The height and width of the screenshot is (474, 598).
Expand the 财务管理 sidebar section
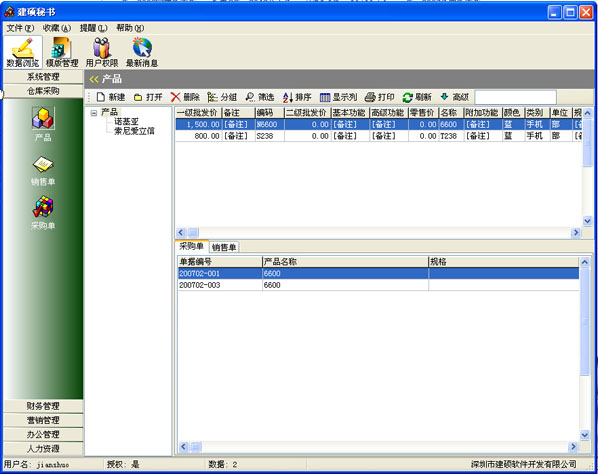[x=43, y=406]
